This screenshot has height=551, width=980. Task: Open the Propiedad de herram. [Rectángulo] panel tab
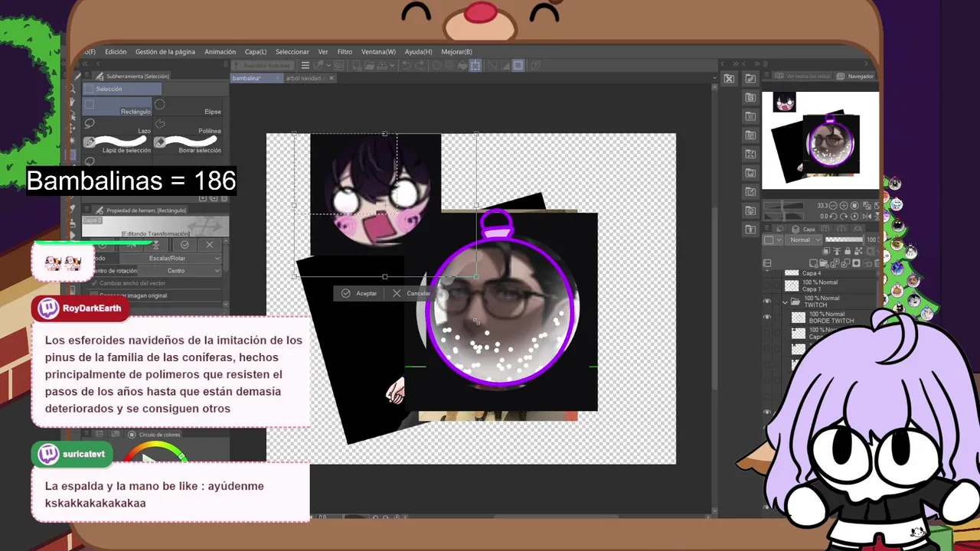pos(139,210)
